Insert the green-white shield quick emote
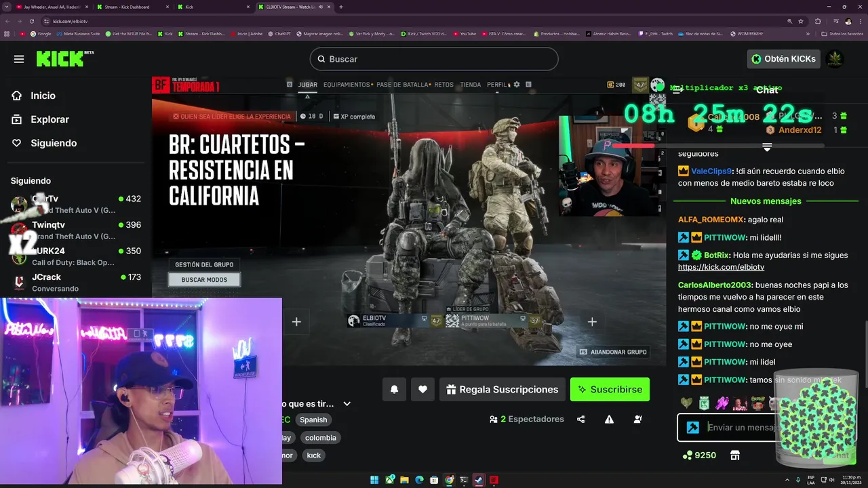The width and height of the screenshot is (868, 488). pyautogui.click(x=704, y=403)
